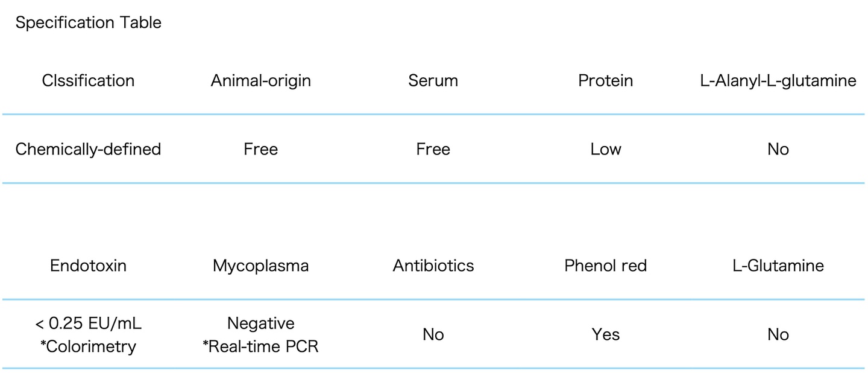Image resolution: width=868 pixels, height=373 pixels.
Task: Select the Antibiotics column header
Action: click(433, 266)
